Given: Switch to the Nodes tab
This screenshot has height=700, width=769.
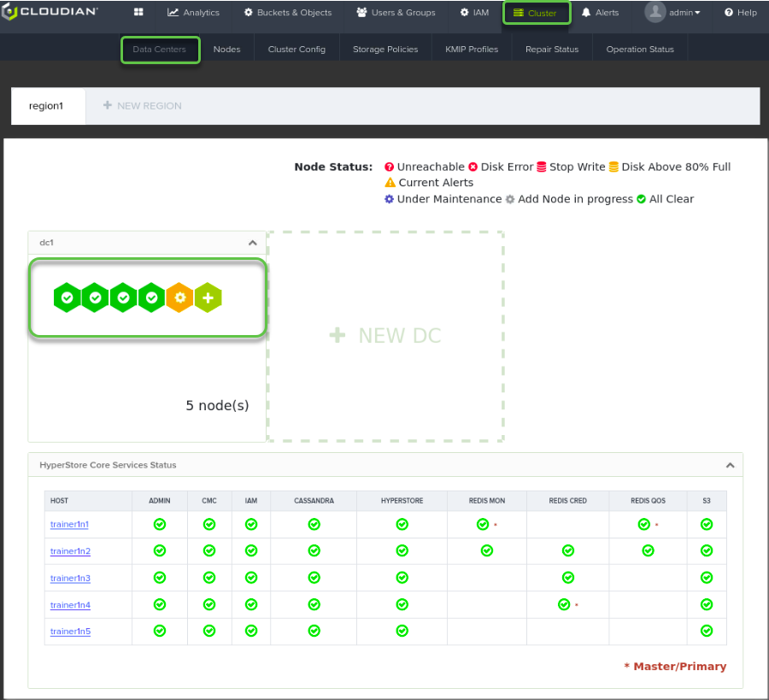Looking at the screenshot, I should [226, 49].
